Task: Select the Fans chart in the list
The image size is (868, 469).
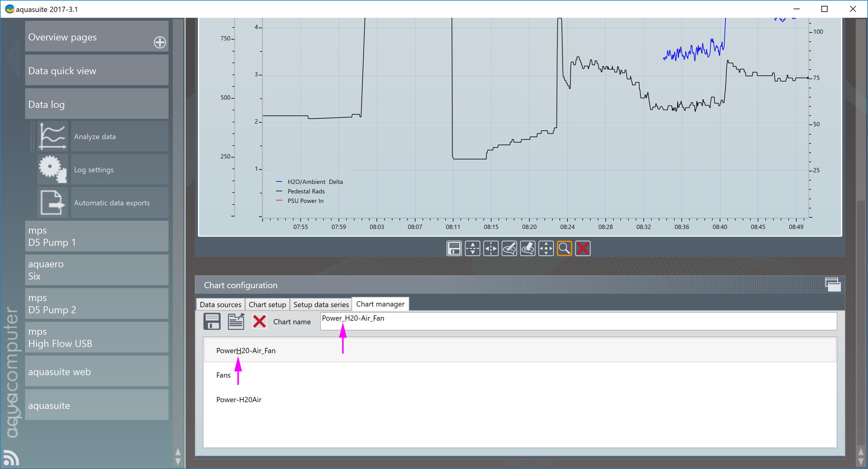Action: pos(223,375)
